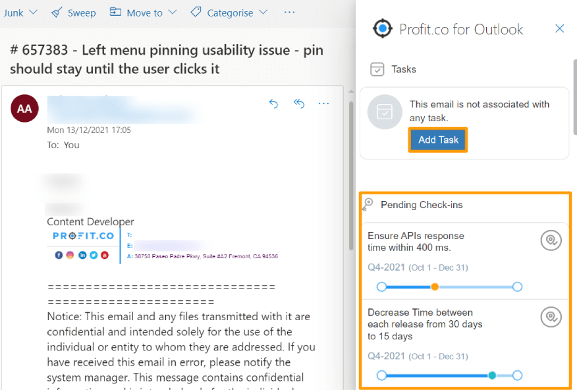Click the Tasks checkbox icon
The width and height of the screenshot is (577, 392).
click(x=377, y=69)
